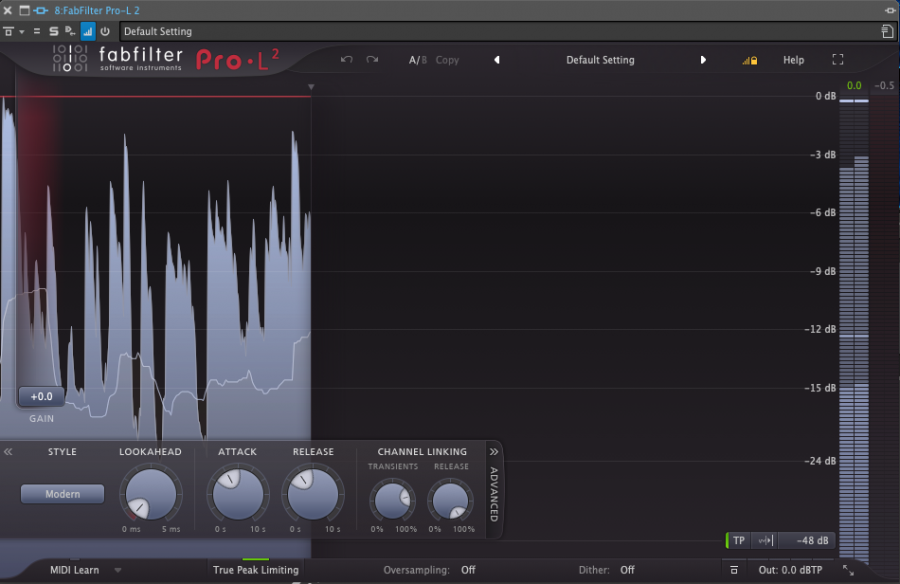The width and height of the screenshot is (900, 584).
Task: Open the Help menu
Action: (x=793, y=60)
